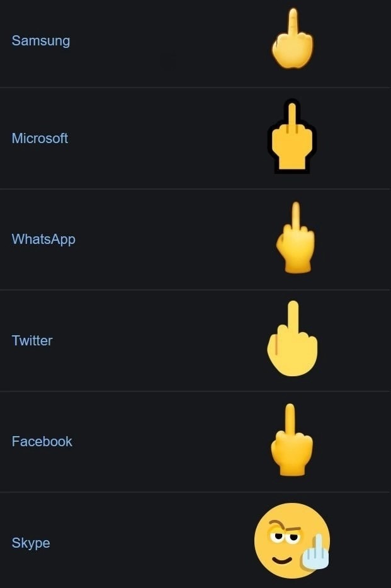This screenshot has height=588, width=391.
Task: Follow the Facebook link
Action: (42, 441)
